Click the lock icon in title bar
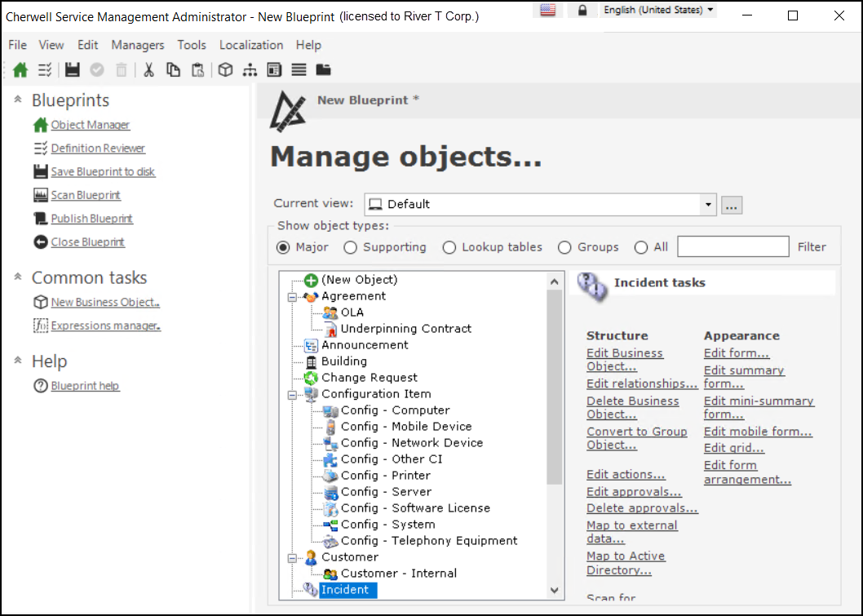The width and height of the screenshot is (863, 616). point(582,10)
